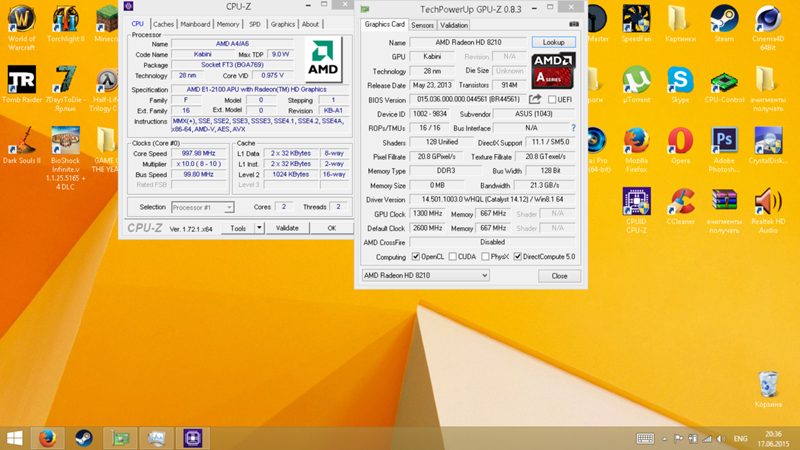Switch to GPU-Z Validation tab

pos(454,25)
